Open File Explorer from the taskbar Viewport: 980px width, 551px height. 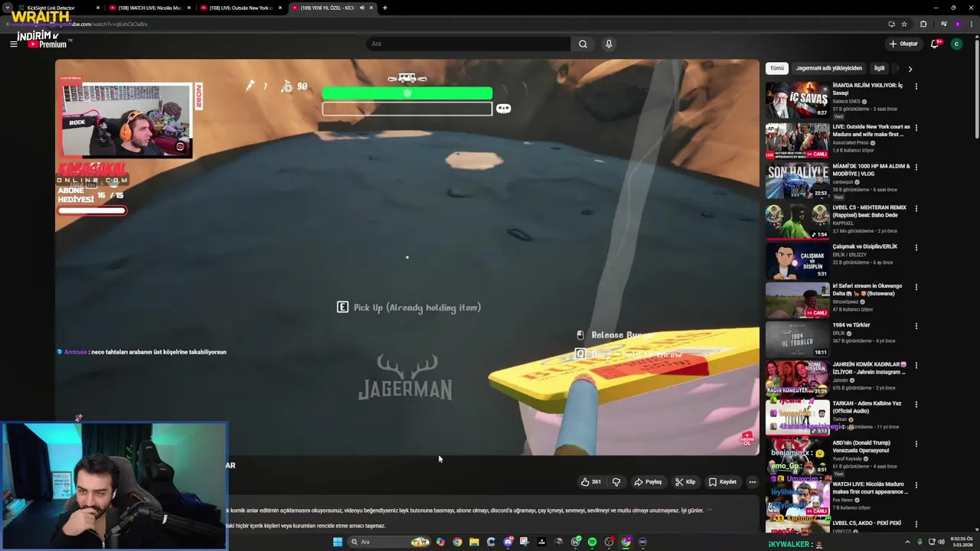474,542
